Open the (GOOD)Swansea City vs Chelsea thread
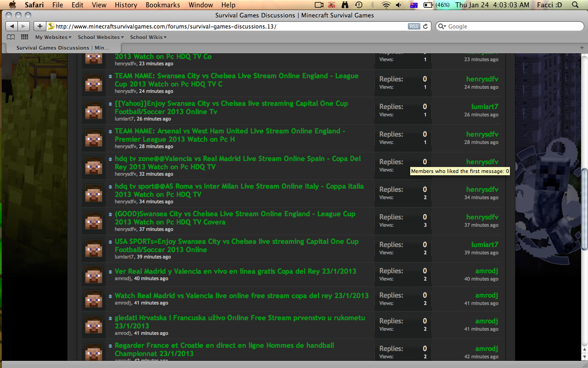This screenshot has height=368, width=588. (x=235, y=218)
